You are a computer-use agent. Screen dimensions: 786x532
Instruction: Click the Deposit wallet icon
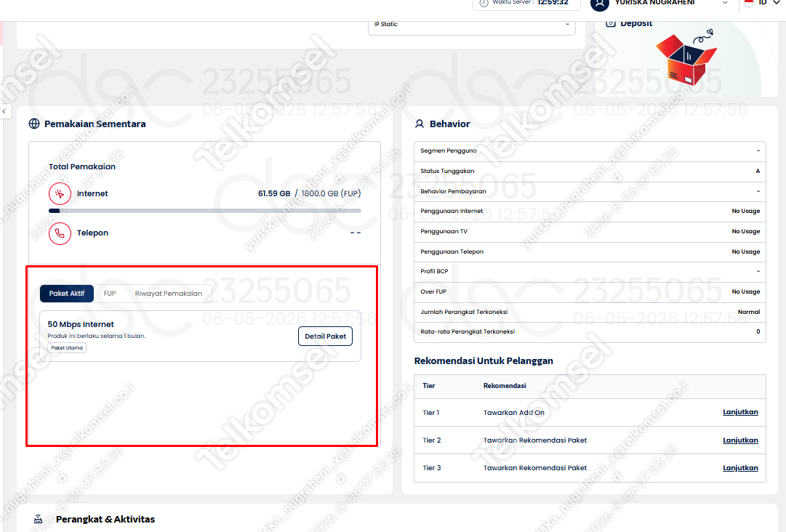pos(611,23)
